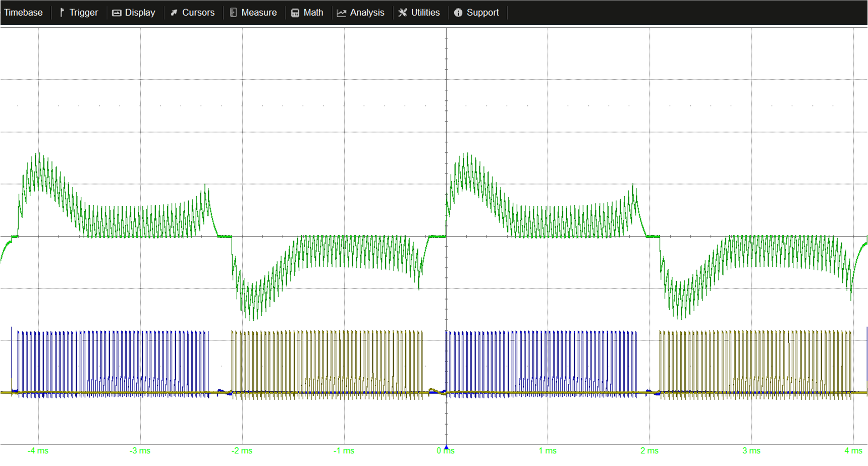Click the Math calculator icon
This screenshot has width=868, height=466.
(294, 13)
